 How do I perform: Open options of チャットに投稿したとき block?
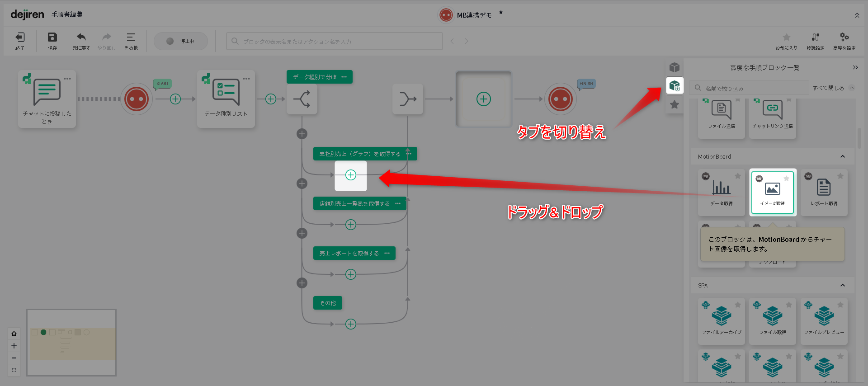click(x=67, y=78)
